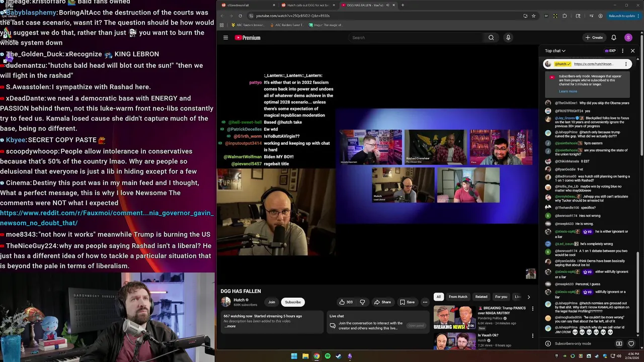This screenshot has height=362, width=644.
Task: Open the Is Vaush Ok thumbnail
Action: click(454, 341)
